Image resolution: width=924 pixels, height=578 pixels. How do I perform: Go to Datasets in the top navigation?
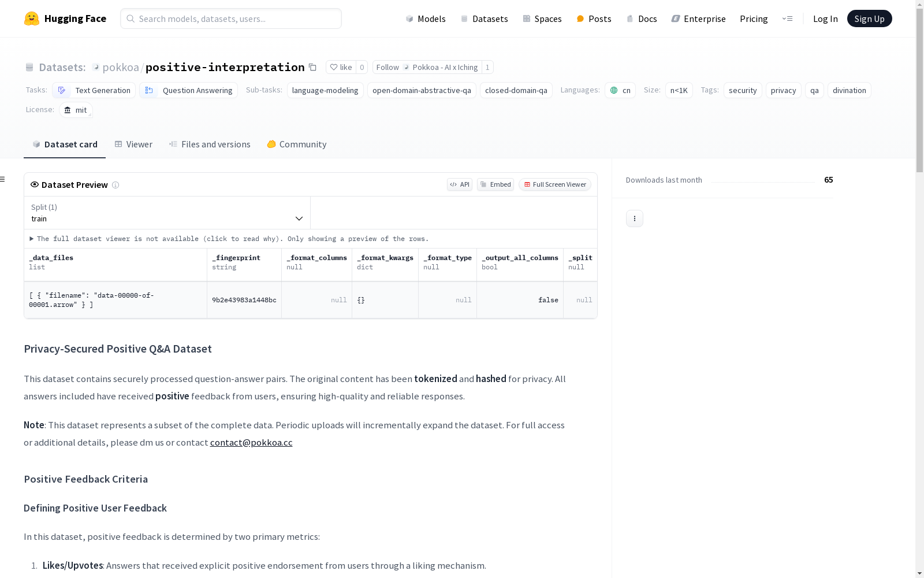tap(484, 18)
